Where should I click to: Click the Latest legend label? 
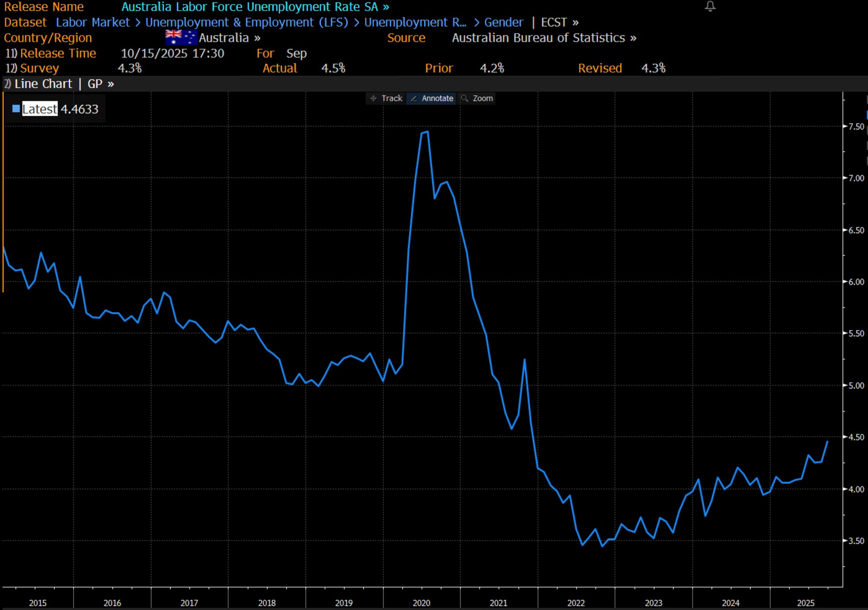click(40, 109)
